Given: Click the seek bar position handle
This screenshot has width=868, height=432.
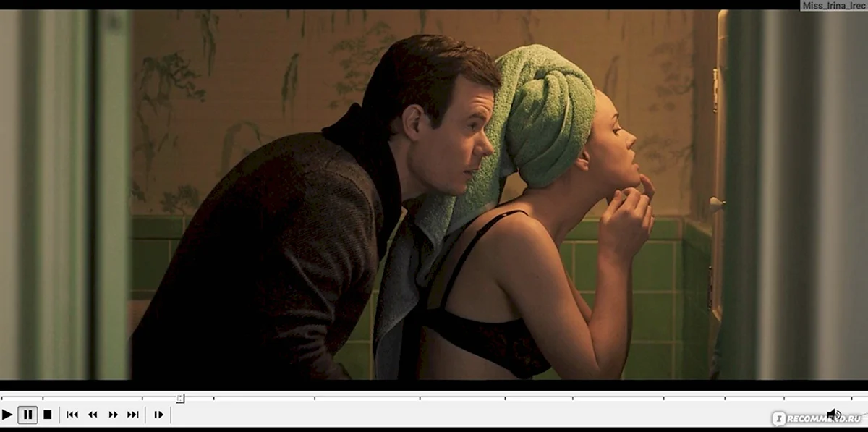Looking at the screenshot, I should coord(180,398).
